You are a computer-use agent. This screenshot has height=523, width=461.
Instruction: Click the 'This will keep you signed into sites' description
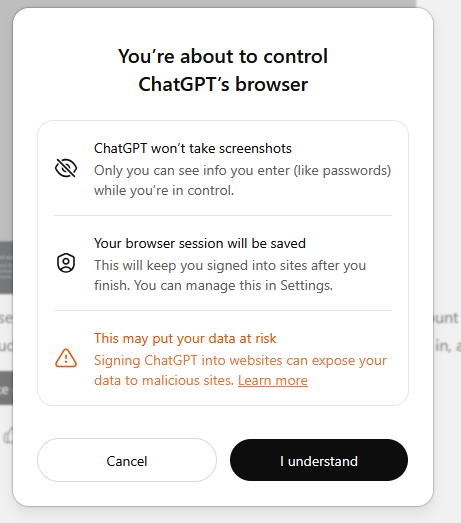[x=230, y=276]
